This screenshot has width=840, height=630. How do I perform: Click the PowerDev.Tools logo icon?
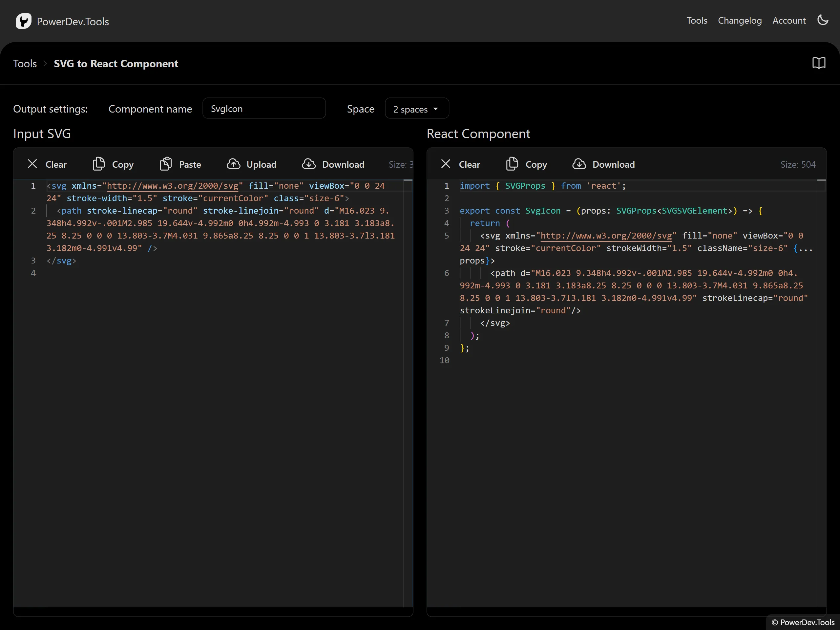click(23, 21)
